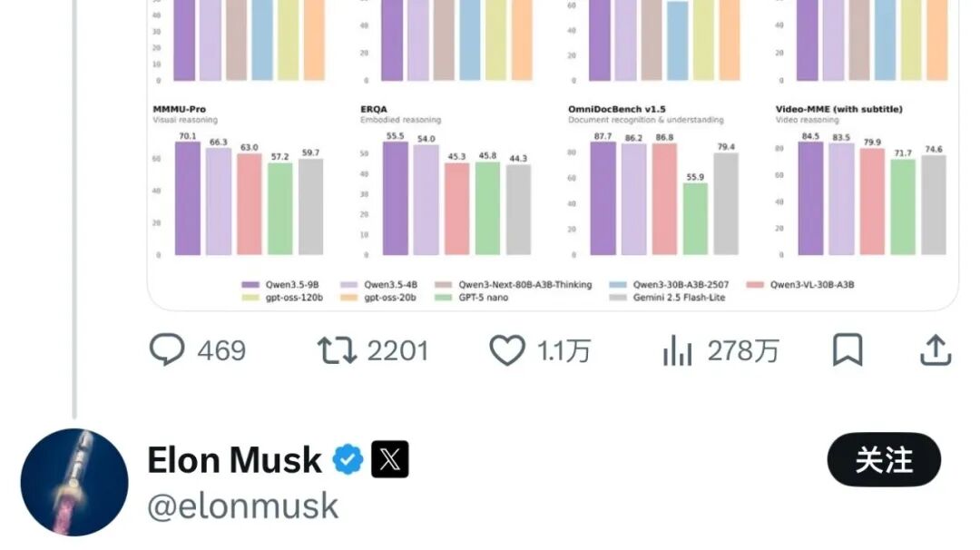This screenshot has height=550, width=980.
Task: Click the GPT-5 nano green legend swatch
Action: (443, 298)
